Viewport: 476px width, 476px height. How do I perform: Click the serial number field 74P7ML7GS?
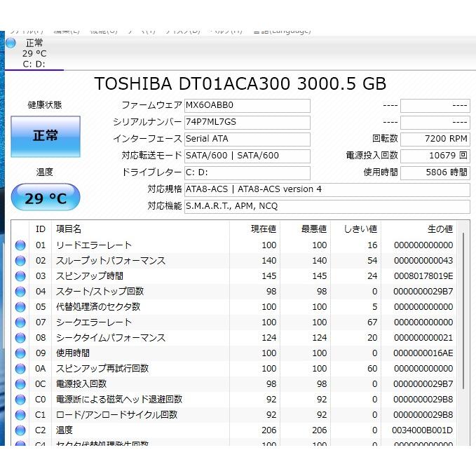(247, 123)
